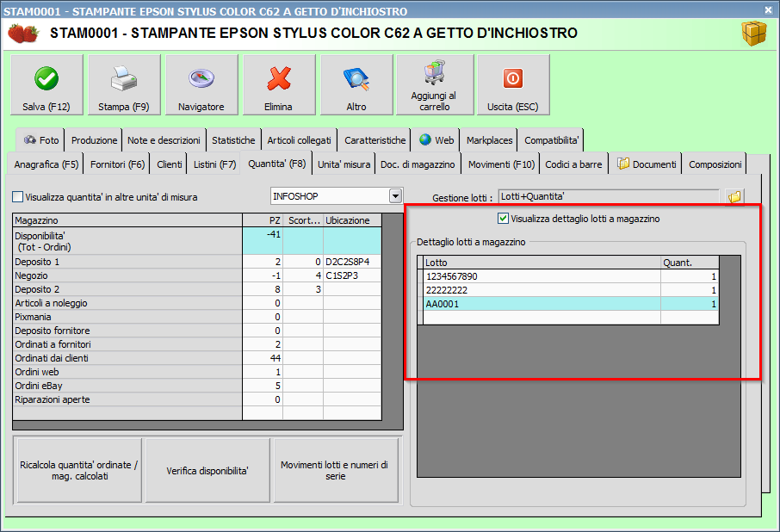Click Aggiungi al carrello cart button
Image resolution: width=780 pixels, height=532 pixels.
435,85
